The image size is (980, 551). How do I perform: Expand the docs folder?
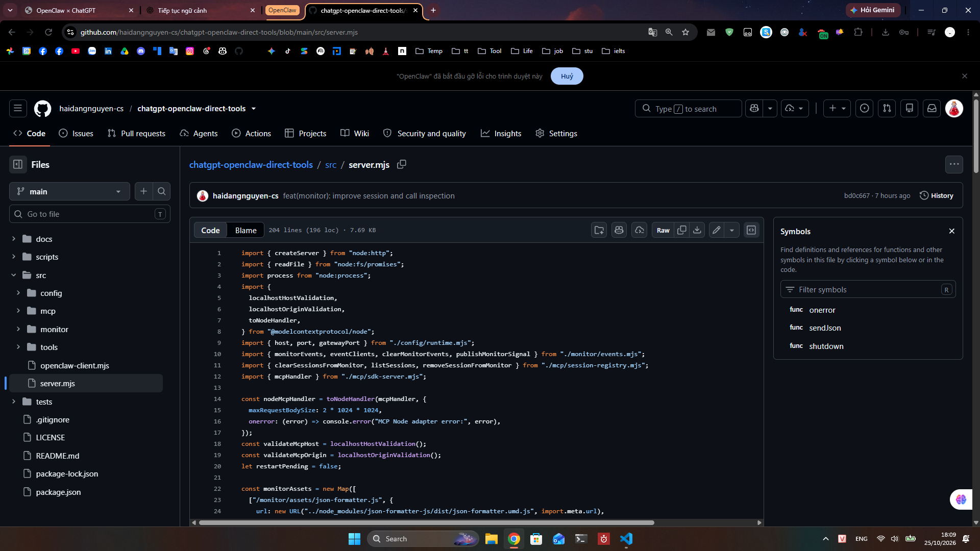pyautogui.click(x=14, y=239)
